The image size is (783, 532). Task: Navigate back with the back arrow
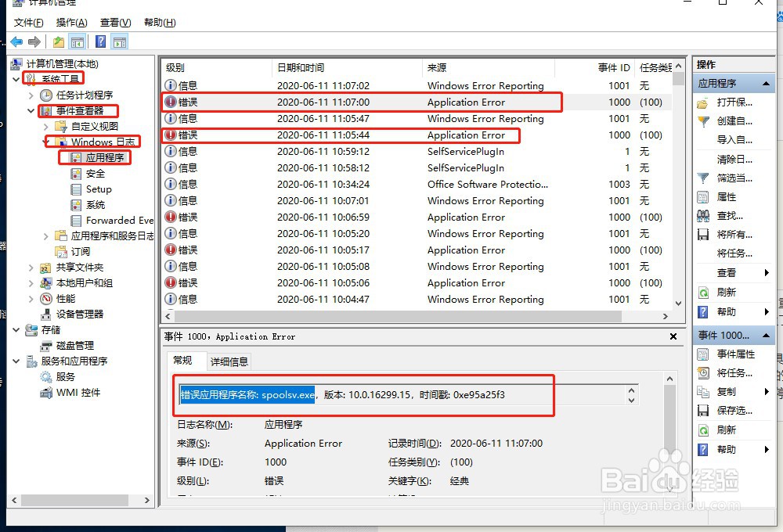point(16,41)
